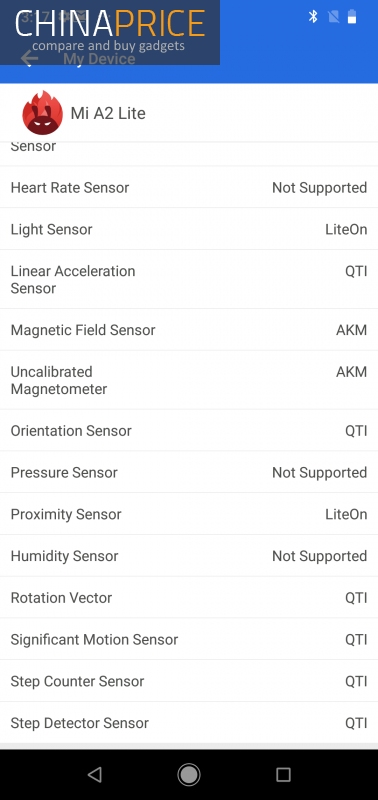The image size is (378, 800).
Task: Select the Light Sensor row
Action: 189,229
